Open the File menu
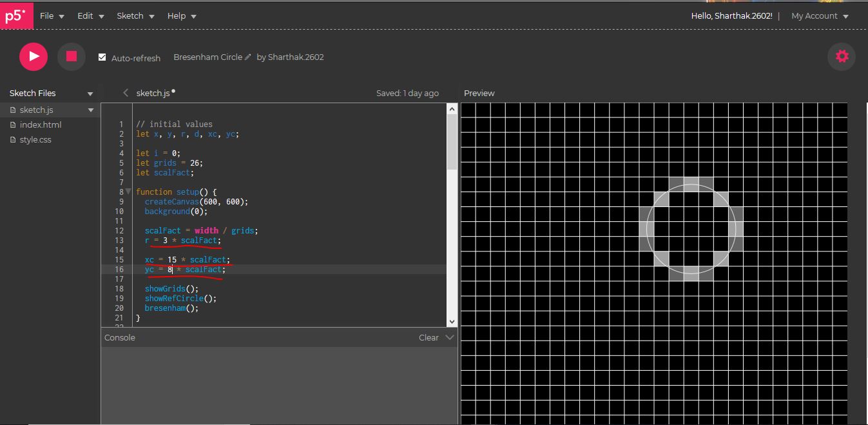868x425 pixels. click(x=48, y=15)
